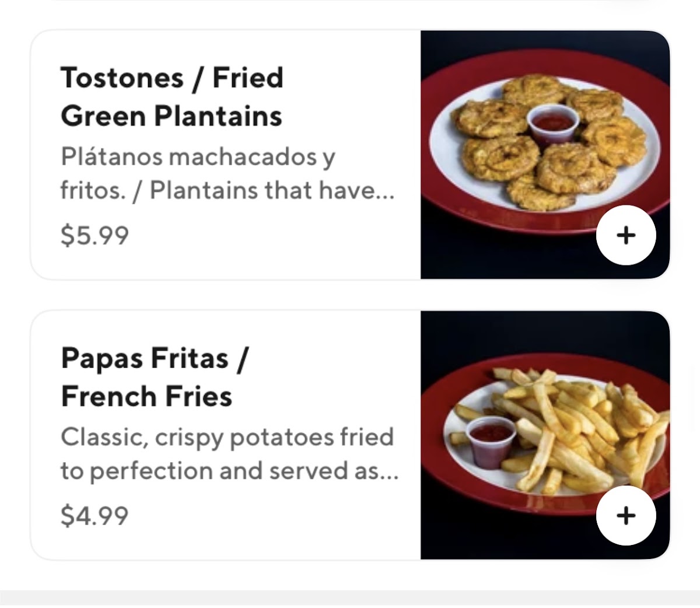700x608 pixels.
Task: Click the Papas Fritas / title heading
Action: click(x=155, y=358)
